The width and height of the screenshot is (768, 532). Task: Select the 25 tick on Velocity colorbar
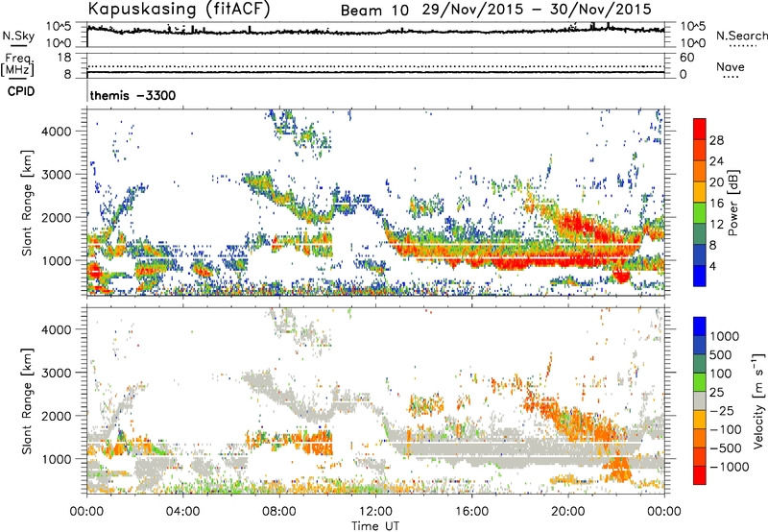tap(717, 392)
